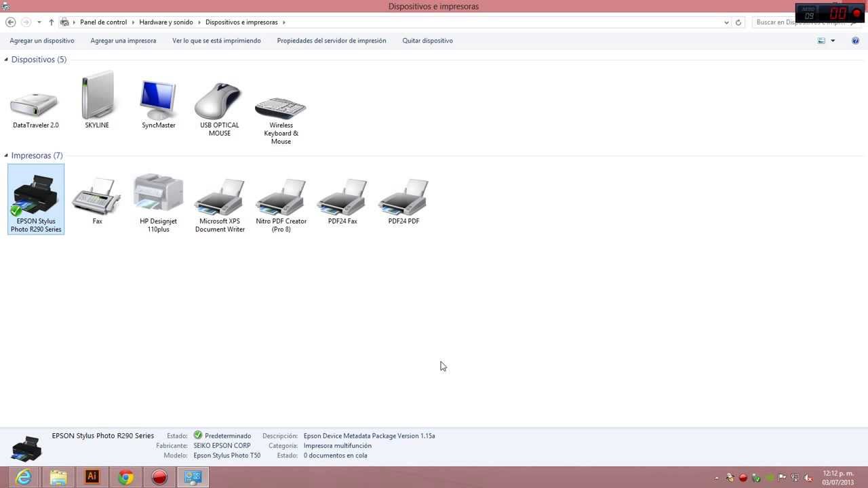Click Agregar un dispositivo
This screenshot has width=868, height=488.
click(42, 41)
